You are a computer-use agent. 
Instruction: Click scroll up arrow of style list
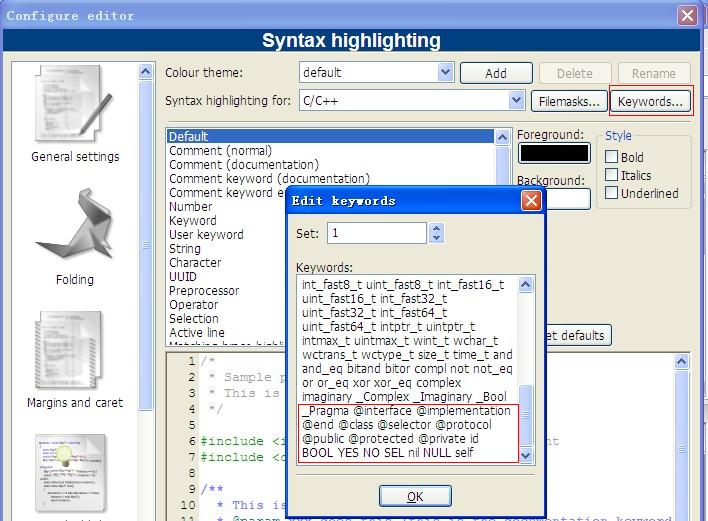(x=502, y=137)
